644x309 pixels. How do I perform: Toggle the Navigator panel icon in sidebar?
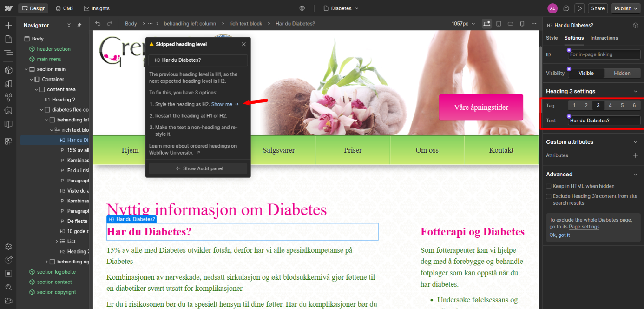(x=8, y=53)
